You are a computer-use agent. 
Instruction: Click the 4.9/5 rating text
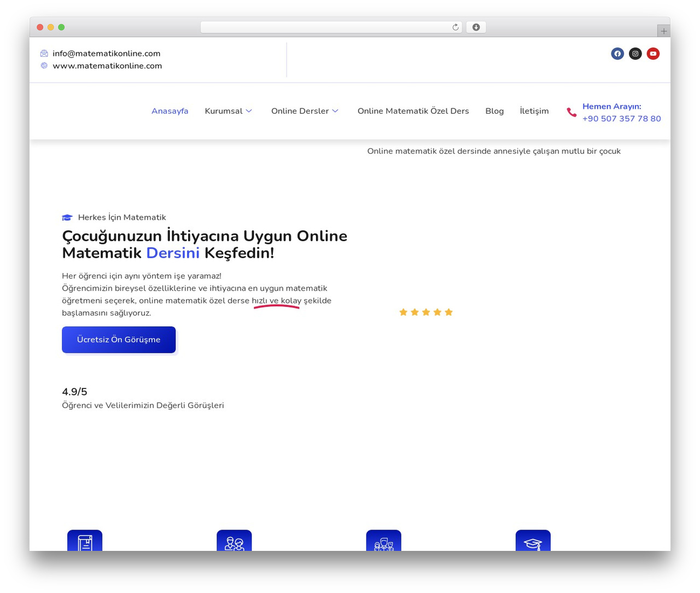(x=74, y=392)
